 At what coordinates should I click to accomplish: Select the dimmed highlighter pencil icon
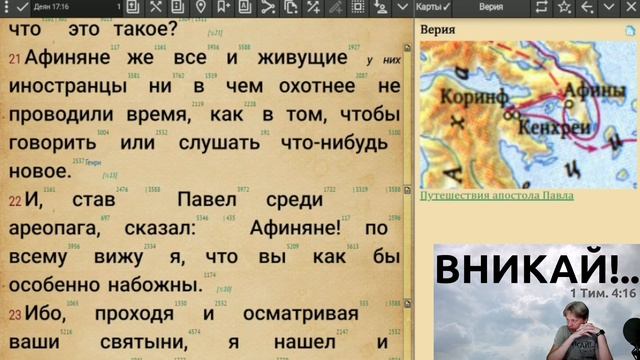click(x=336, y=7)
